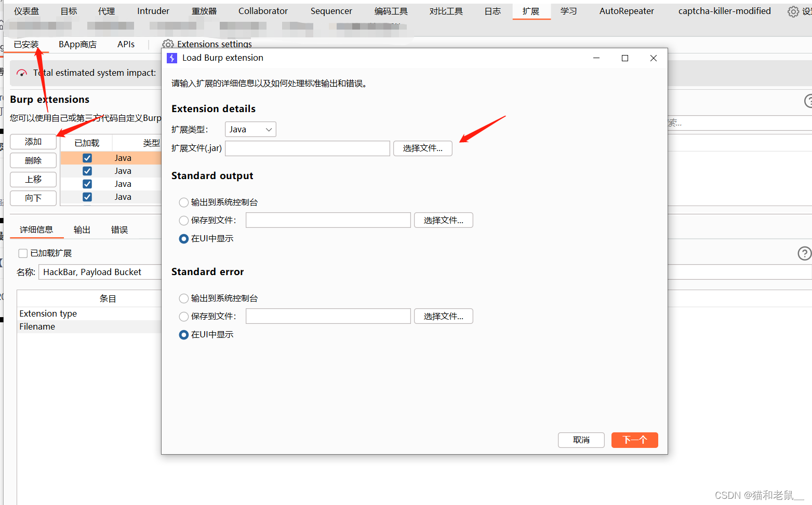Select 保存到文件 under Standard error
Viewport: 812px width, 505px height.
pos(184,317)
